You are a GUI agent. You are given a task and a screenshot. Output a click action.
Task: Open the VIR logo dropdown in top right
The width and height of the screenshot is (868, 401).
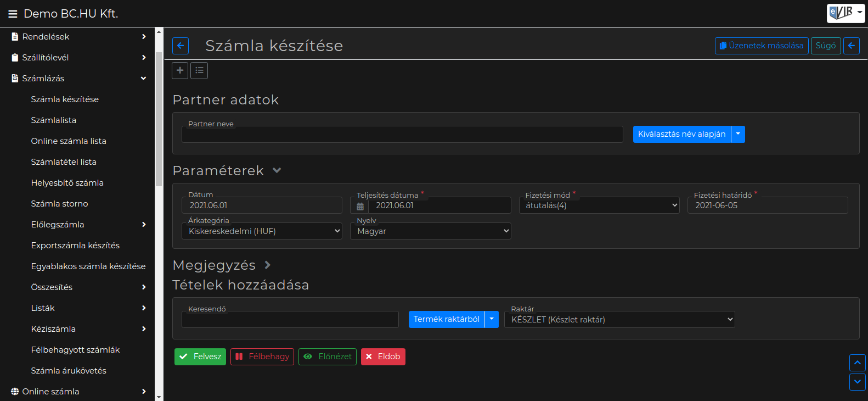click(x=846, y=13)
